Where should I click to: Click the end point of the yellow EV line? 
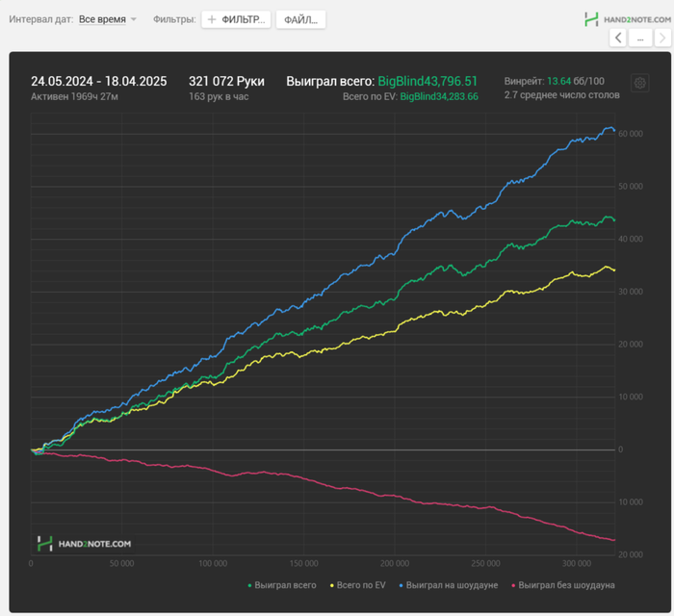pos(614,270)
